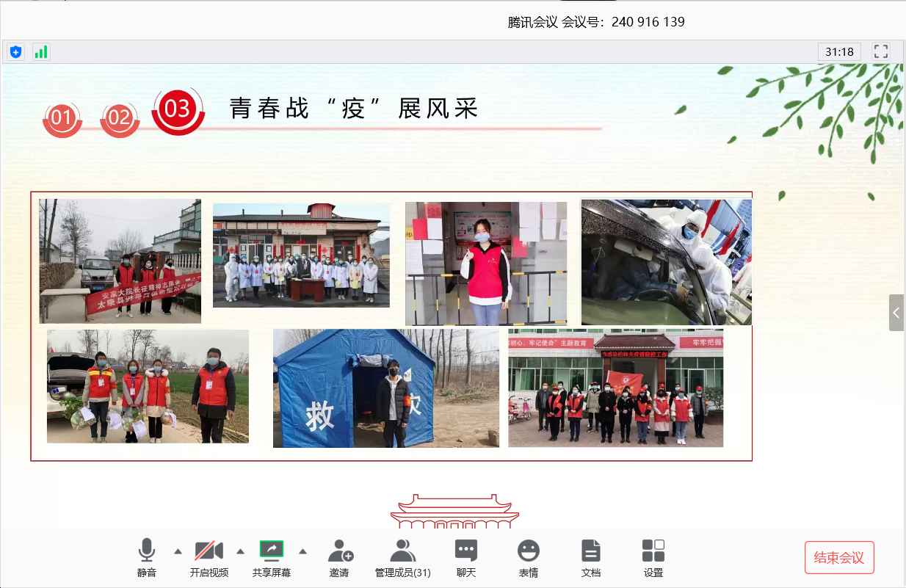Click the red 结束会议 button
Image resolution: width=906 pixels, height=588 pixels.
(838, 557)
